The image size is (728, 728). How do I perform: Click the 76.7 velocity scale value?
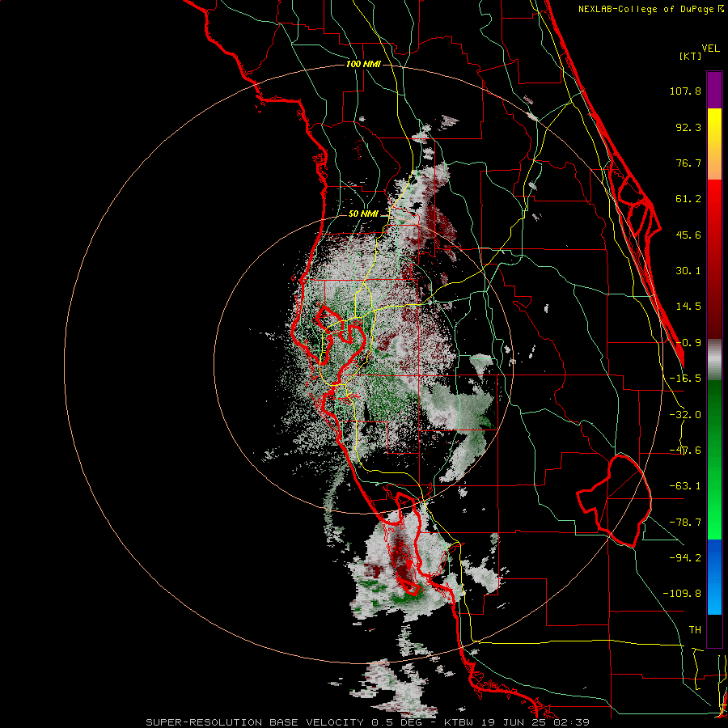click(688, 163)
